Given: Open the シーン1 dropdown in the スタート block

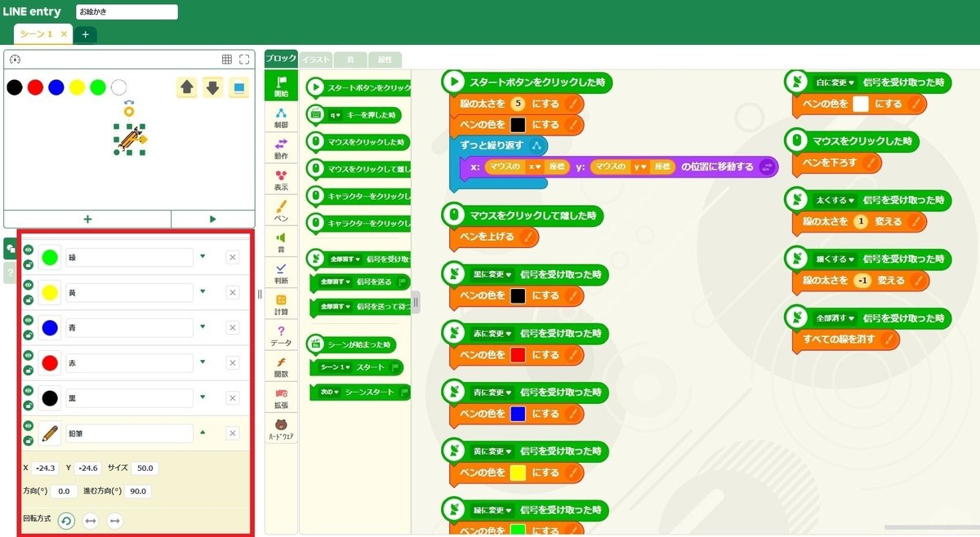Looking at the screenshot, I should 335,368.
